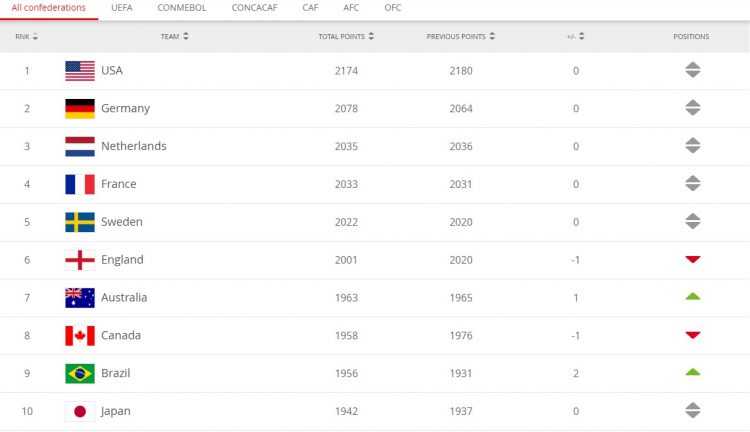Image resolution: width=750 pixels, height=432 pixels.
Task: Sort by Team column header
Action: point(174,37)
